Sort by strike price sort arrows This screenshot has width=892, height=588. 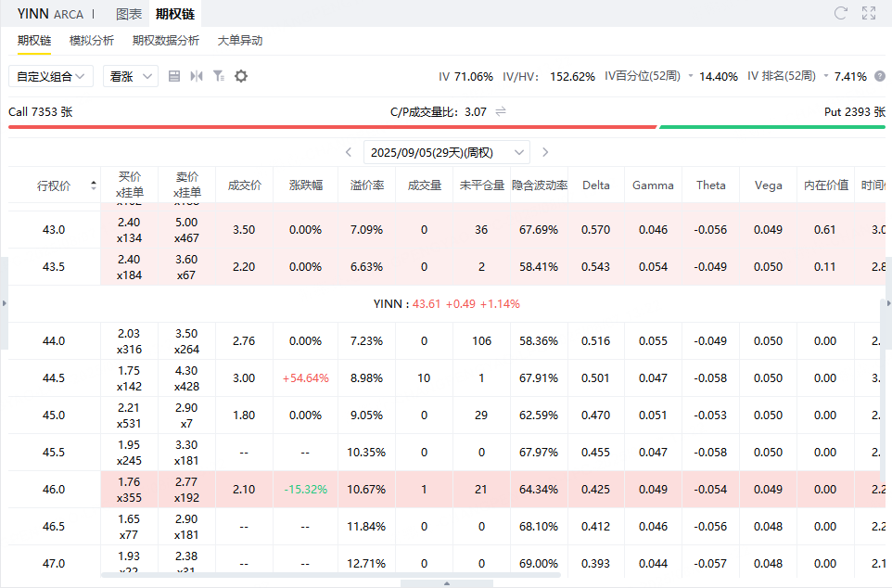(94, 185)
